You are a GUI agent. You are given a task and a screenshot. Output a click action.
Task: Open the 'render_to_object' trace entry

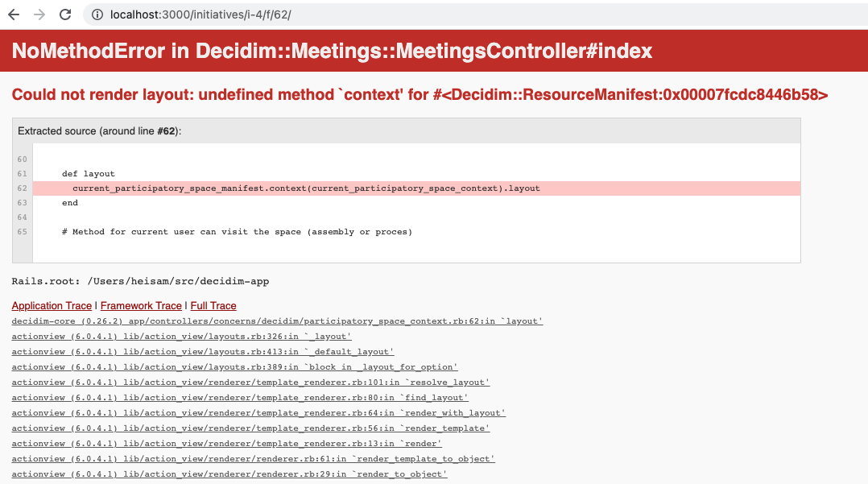click(x=229, y=474)
